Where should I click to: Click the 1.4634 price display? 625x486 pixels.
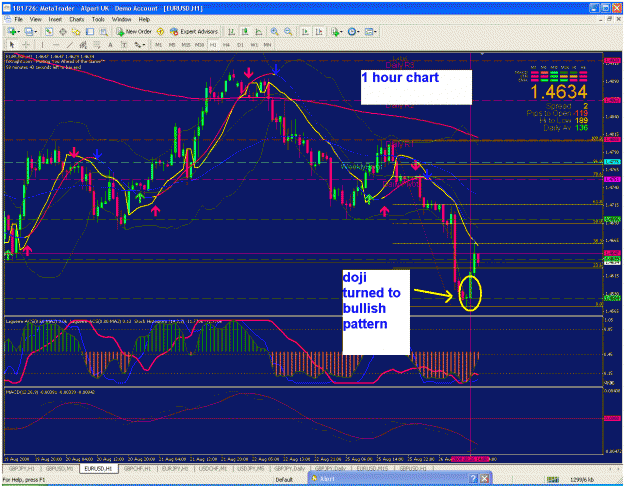559,92
